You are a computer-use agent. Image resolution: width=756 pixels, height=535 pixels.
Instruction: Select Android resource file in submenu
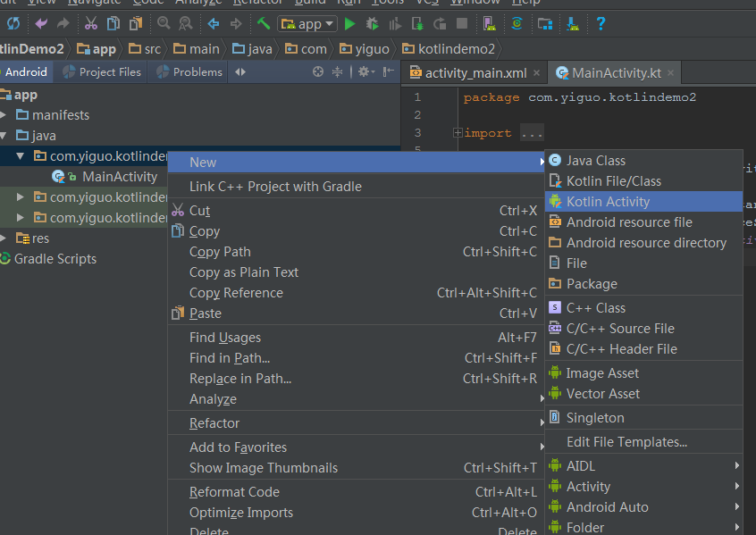pyautogui.click(x=643, y=222)
